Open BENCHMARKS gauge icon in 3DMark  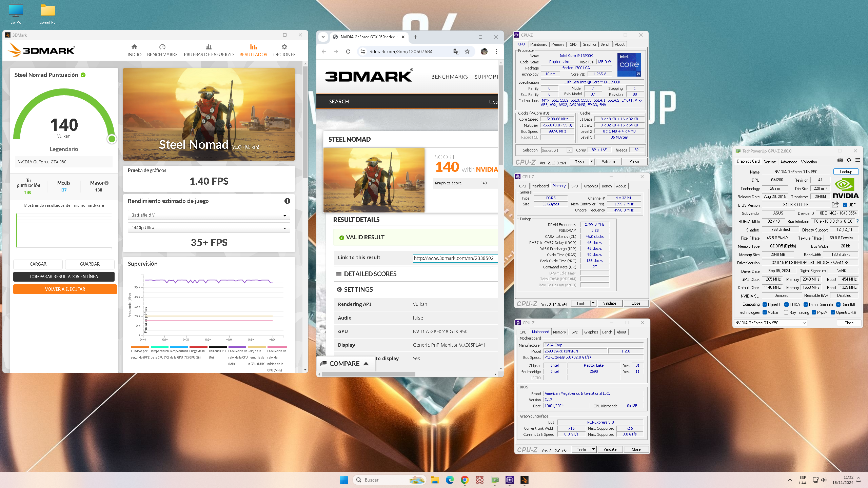pos(162,47)
